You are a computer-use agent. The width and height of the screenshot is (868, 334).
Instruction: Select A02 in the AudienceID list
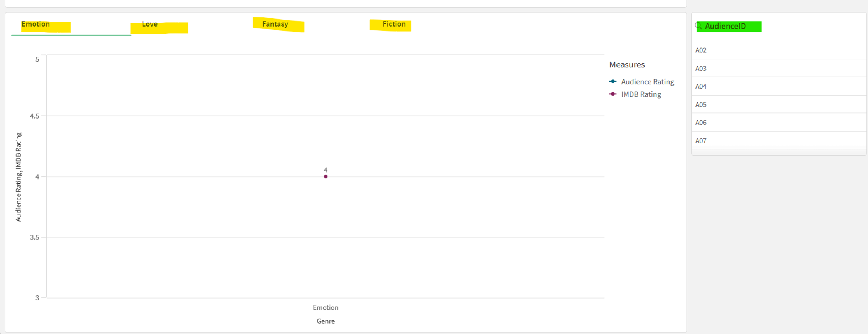click(701, 50)
